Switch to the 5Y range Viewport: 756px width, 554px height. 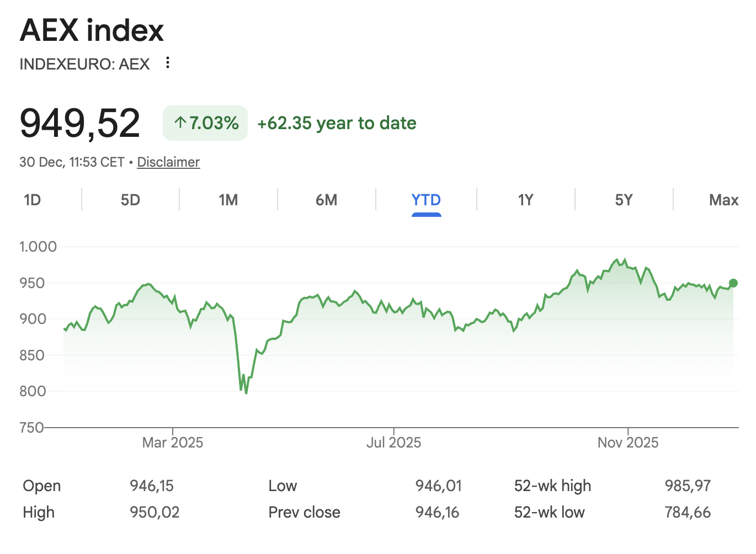click(x=624, y=200)
